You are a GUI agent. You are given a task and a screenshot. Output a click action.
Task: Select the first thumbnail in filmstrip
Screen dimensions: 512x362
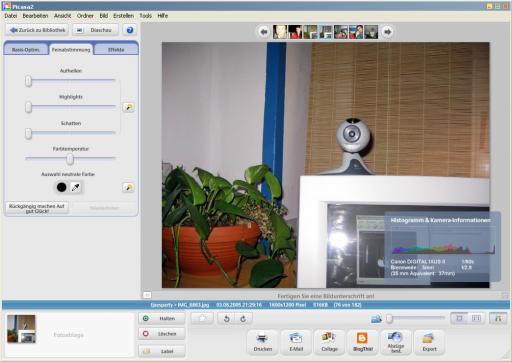click(x=280, y=32)
